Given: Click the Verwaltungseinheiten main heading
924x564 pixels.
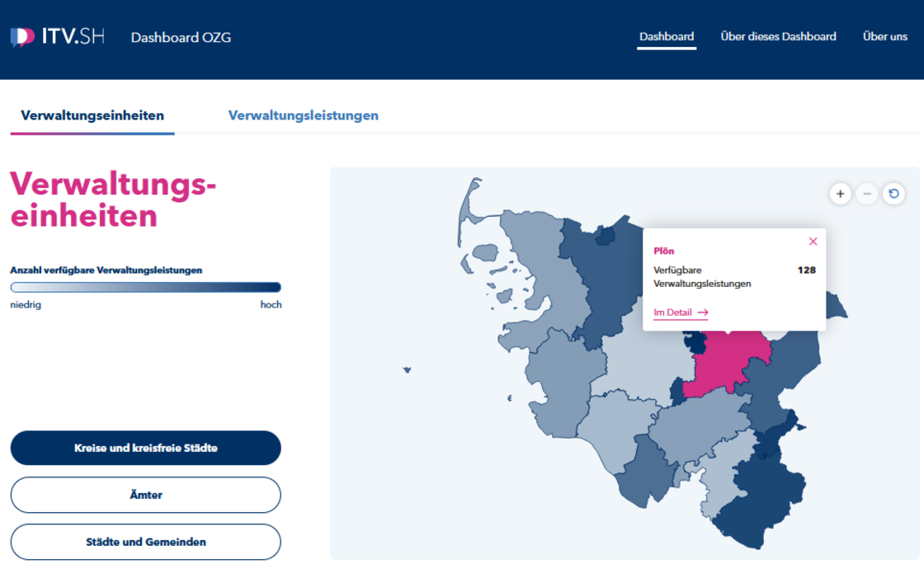Looking at the screenshot, I should 112,200.
